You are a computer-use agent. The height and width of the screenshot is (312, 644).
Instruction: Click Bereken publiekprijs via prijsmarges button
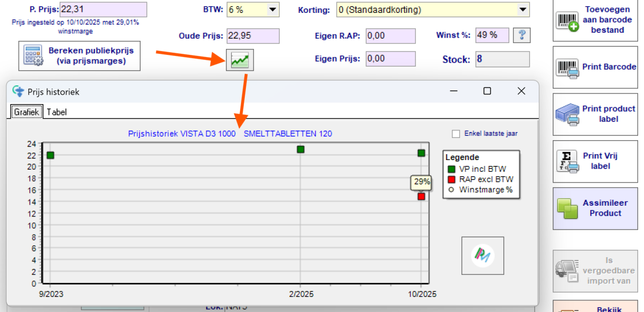79,56
